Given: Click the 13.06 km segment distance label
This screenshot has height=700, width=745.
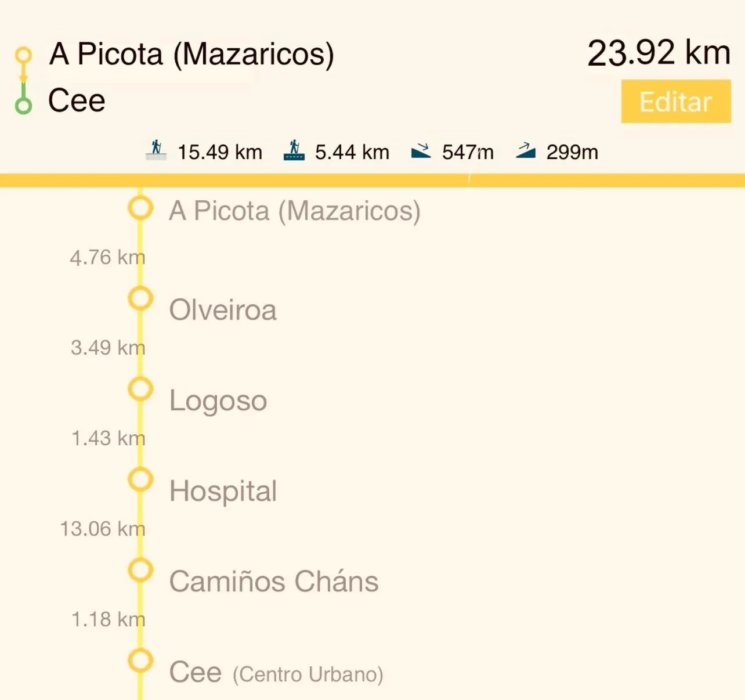Looking at the screenshot, I should point(102,529).
